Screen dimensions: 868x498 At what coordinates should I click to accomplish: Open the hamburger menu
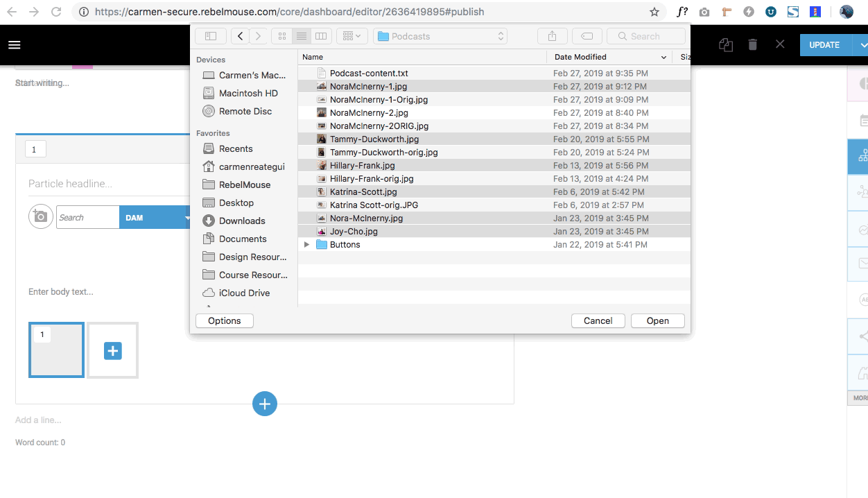tap(15, 45)
